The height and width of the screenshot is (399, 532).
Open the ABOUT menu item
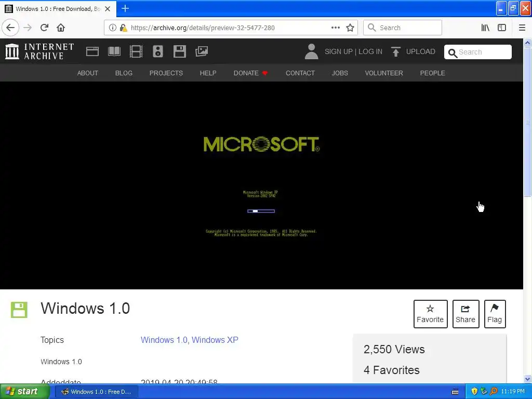[87, 73]
